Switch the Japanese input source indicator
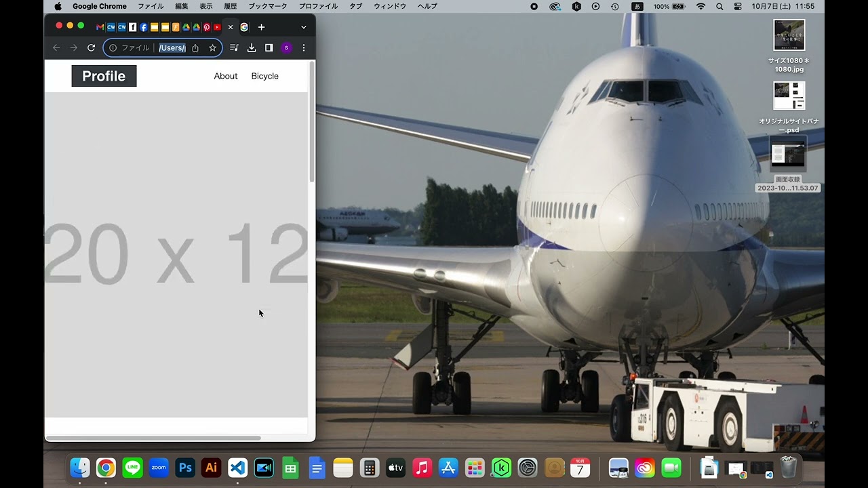Screen dimensions: 868x488 click(637, 6)
